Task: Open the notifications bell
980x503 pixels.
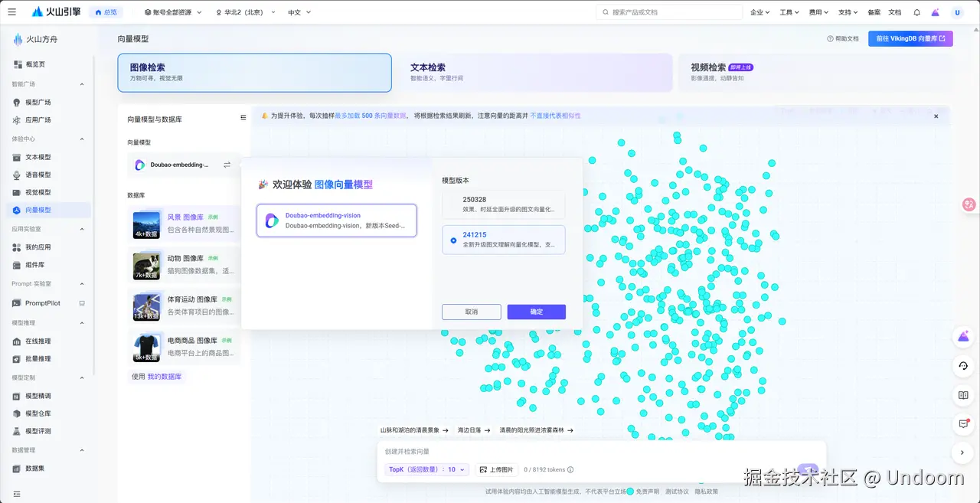Action: (x=916, y=12)
